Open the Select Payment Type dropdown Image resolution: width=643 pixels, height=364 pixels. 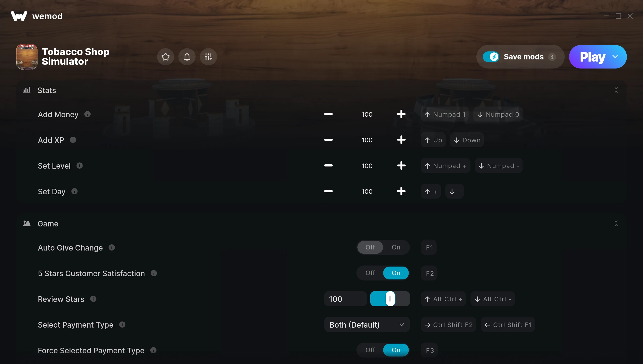(367, 325)
